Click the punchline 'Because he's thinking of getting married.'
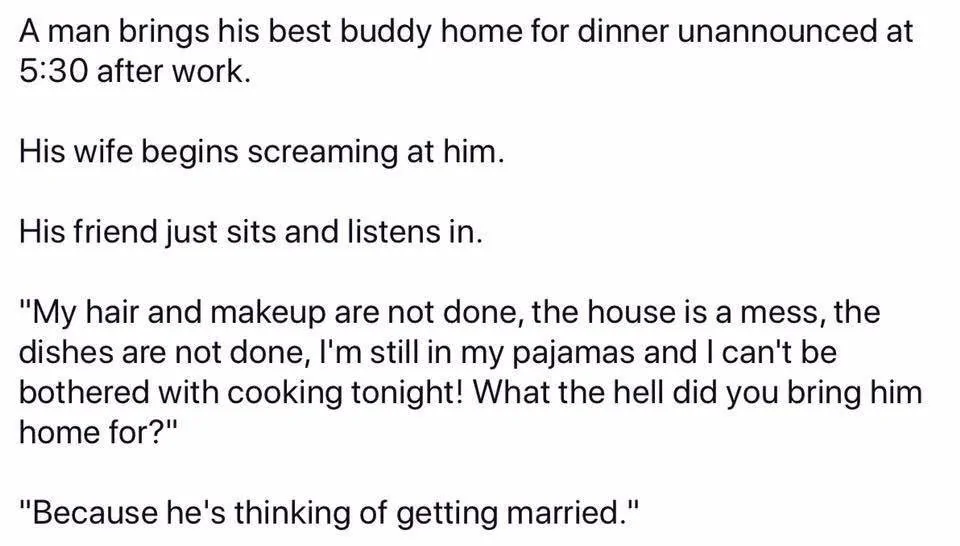 click(329, 512)
